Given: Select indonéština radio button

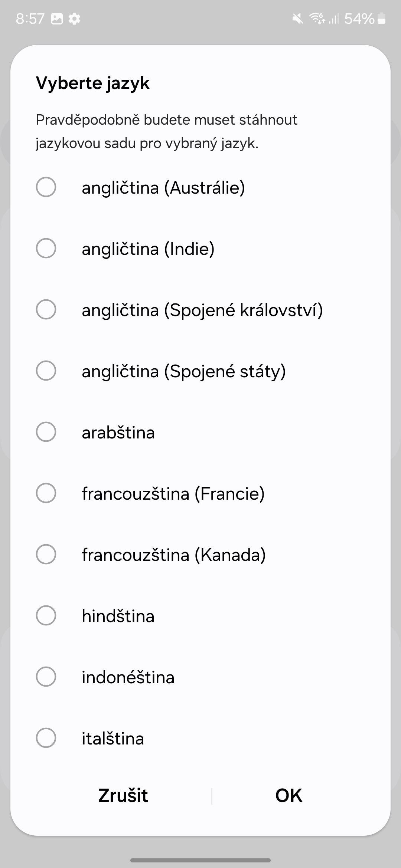Looking at the screenshot, I should tap(46, 677).
